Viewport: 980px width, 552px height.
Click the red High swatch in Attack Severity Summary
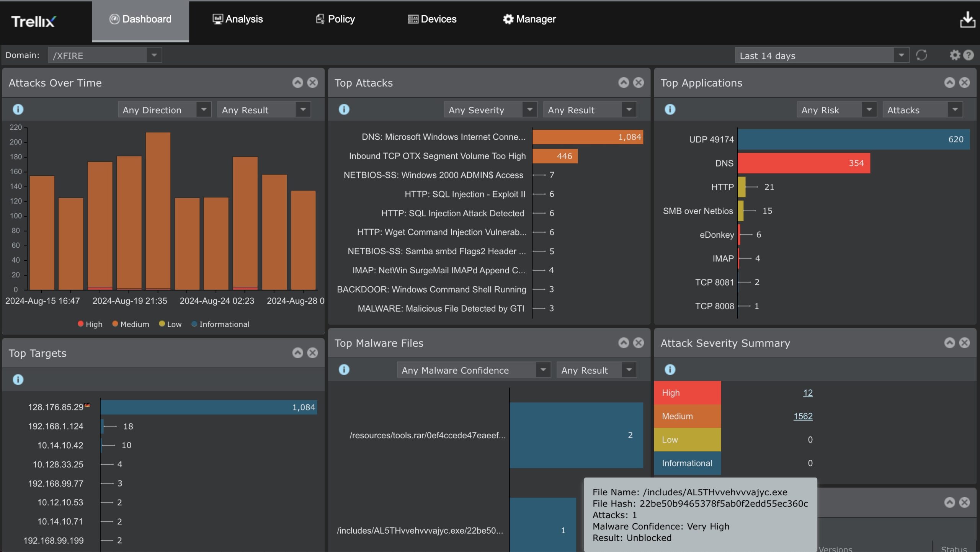pos(687,392)
